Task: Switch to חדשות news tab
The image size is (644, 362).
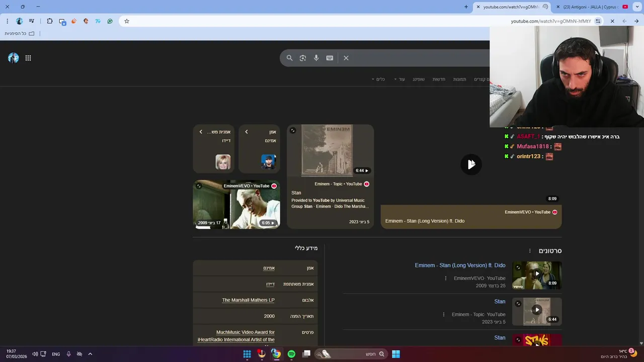Action: 439,79
